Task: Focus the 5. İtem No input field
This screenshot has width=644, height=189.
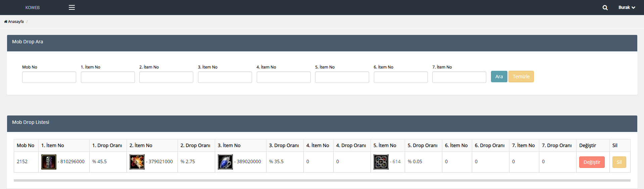Action: [342, 77]
